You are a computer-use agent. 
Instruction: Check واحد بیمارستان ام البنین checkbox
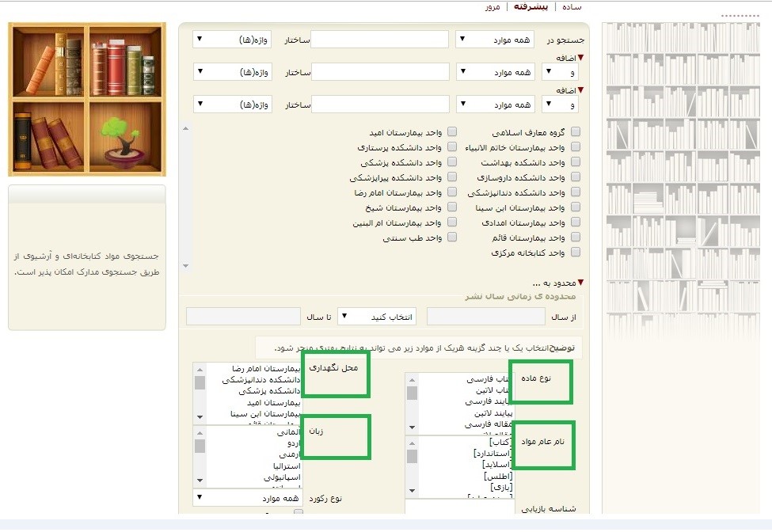click(x=452, y=222)
